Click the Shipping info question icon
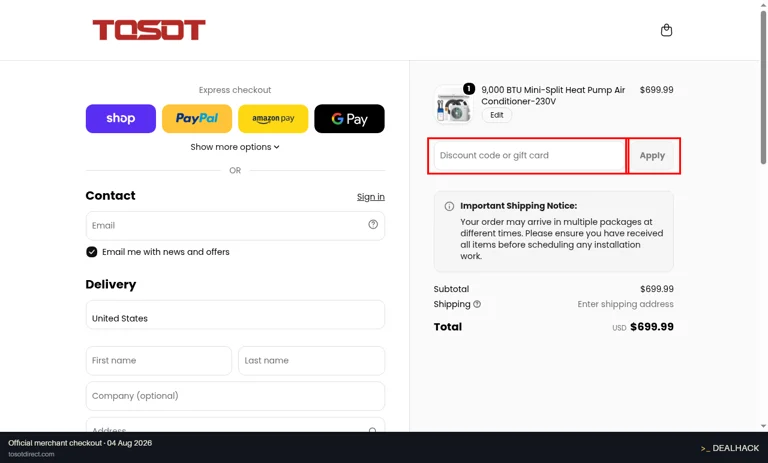This screenshot has height=463, width=768. click(x=477, y=304)
